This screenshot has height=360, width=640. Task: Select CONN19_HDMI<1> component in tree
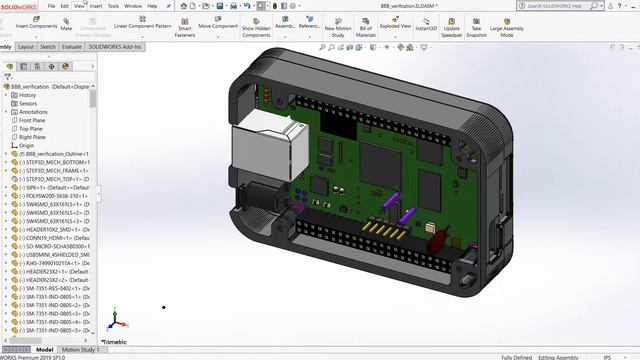pos(50,238)
